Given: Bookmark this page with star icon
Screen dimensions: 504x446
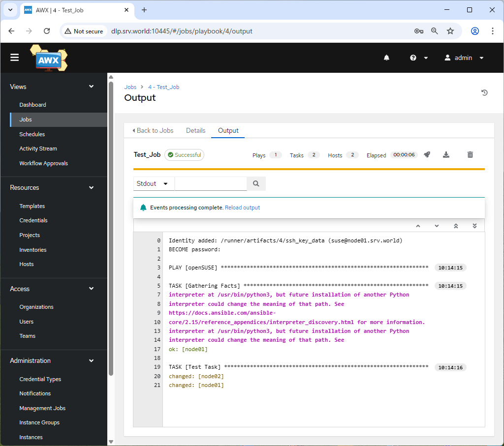Looking at the screenshot, I should pos(450,31).
